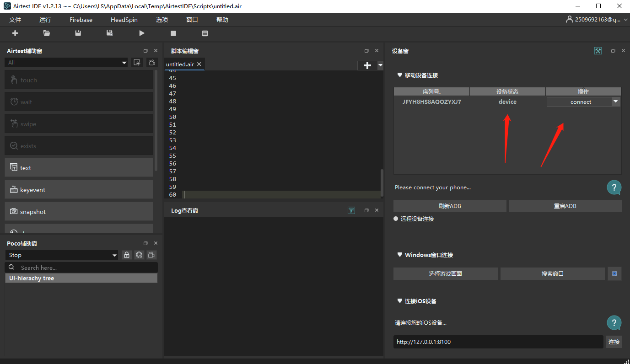This screenshot has width=630, height=364.
Task: Open a script with the folder icon
Action: click(x=47, y=33)
